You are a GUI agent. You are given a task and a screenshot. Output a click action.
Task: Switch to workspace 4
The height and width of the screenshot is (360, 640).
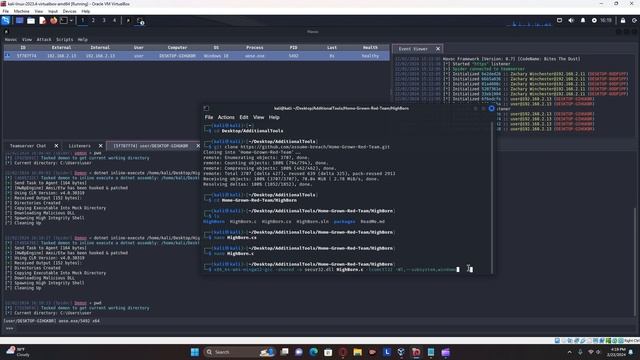click(114, 20)
